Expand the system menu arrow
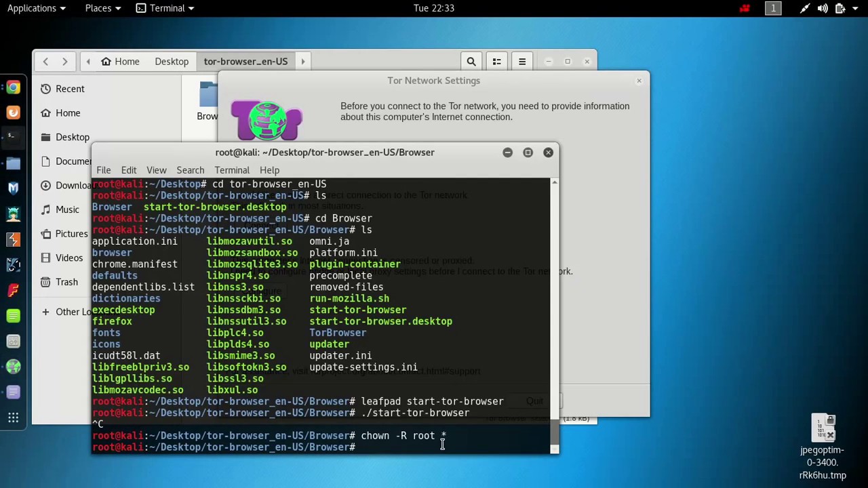 click(x=855, y=8)
